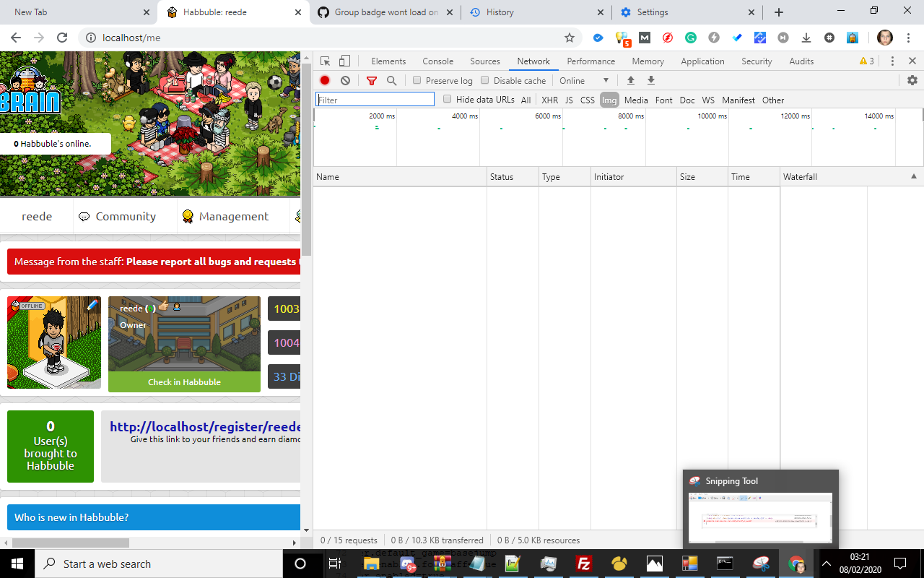This screenshot has width=924, height=578.
Task: Switch to the Performance tab
Action: (590, 61)
